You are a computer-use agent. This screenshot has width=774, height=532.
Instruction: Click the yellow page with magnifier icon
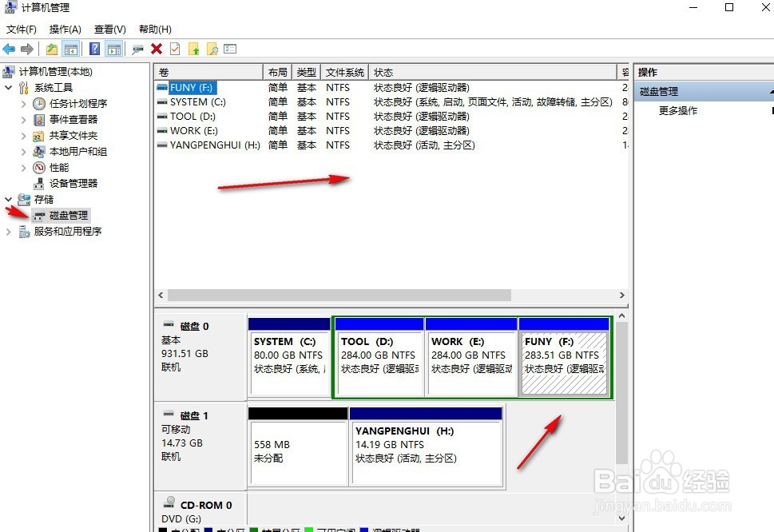pyautogui.click(x=212, y=49)
